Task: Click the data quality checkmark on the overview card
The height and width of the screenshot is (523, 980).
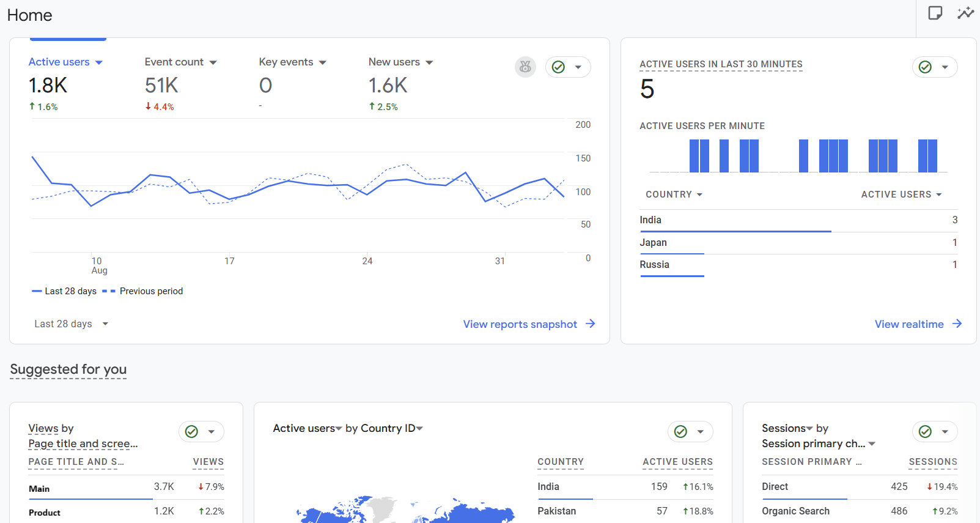Action: click(x=558, y=67)
